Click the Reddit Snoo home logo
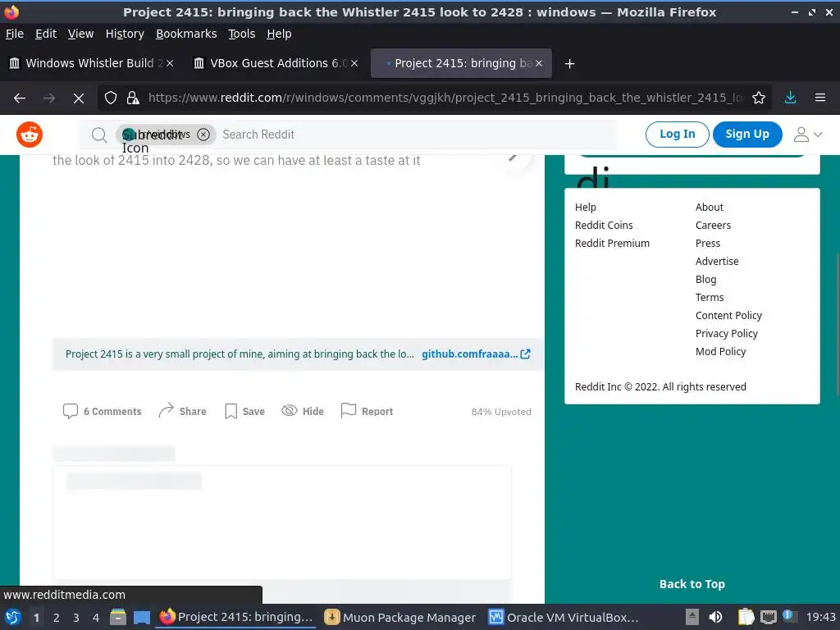This screenshot has width=840, height=630. point(30,135)
